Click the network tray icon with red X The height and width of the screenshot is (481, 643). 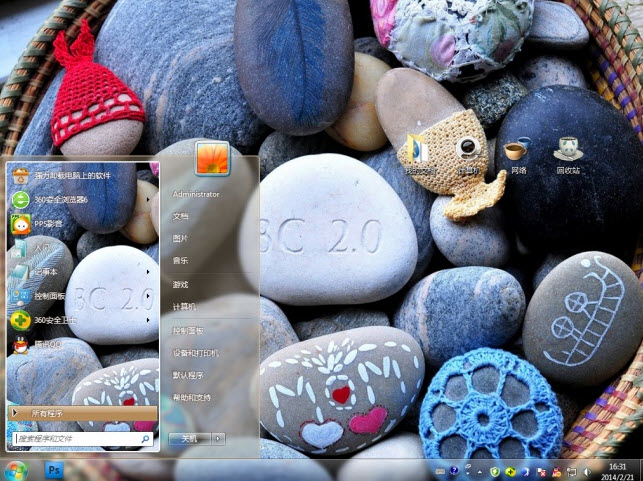click(541, 472)
